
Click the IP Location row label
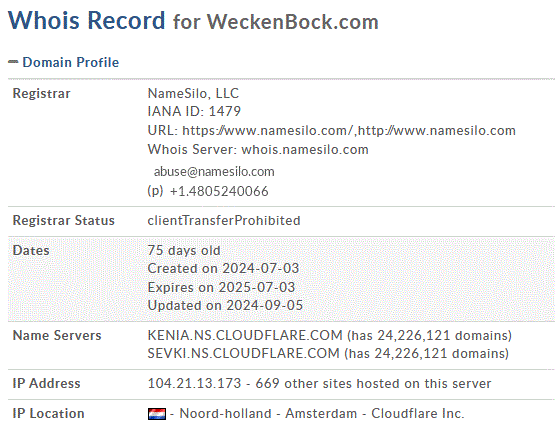49,414
